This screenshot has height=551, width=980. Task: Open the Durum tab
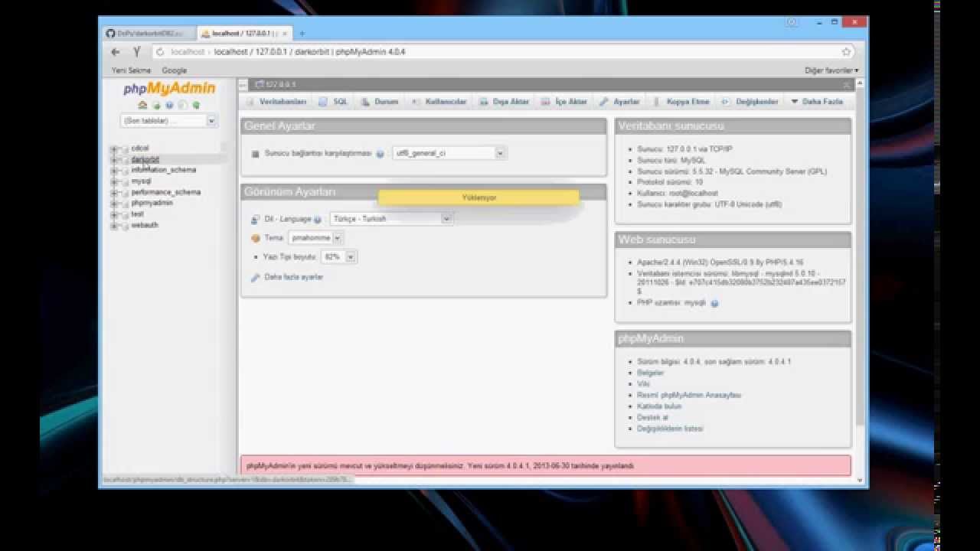click(x=381, y=102)
